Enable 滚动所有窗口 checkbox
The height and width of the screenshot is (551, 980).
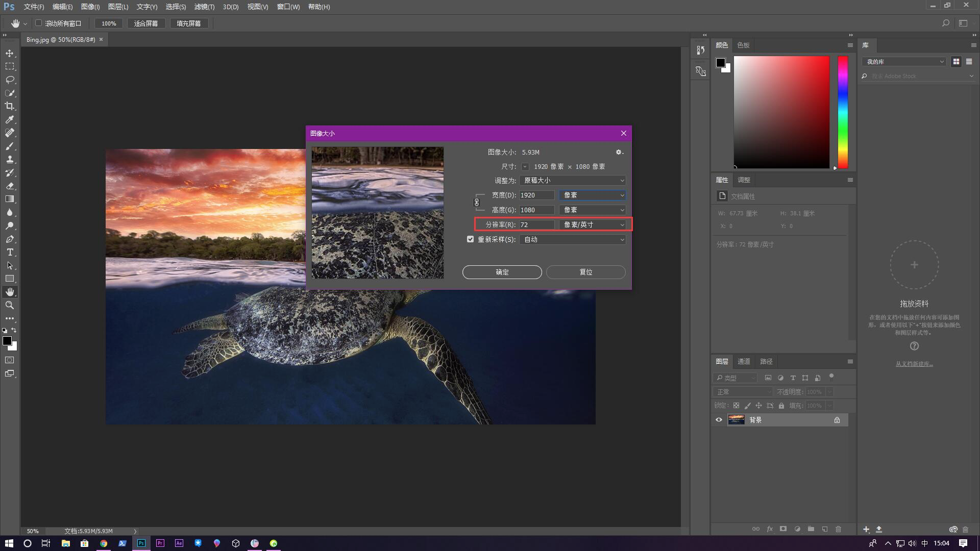(x=38, y=23)
